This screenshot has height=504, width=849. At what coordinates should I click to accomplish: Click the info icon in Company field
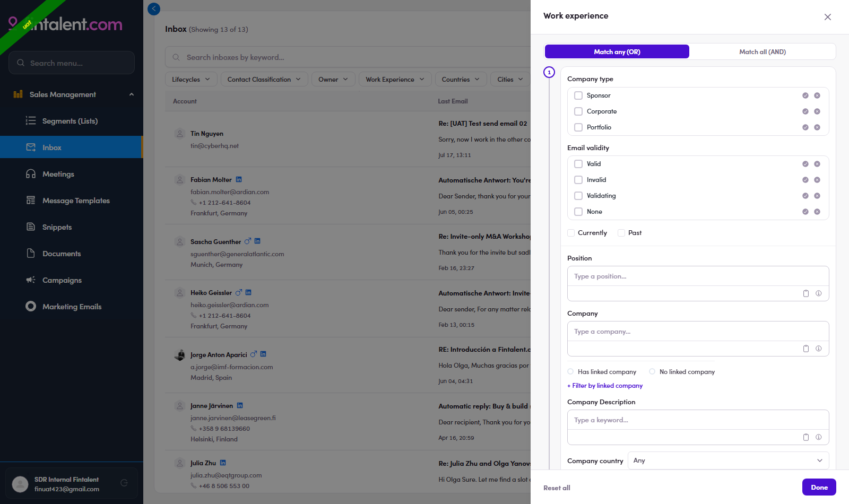819,349
